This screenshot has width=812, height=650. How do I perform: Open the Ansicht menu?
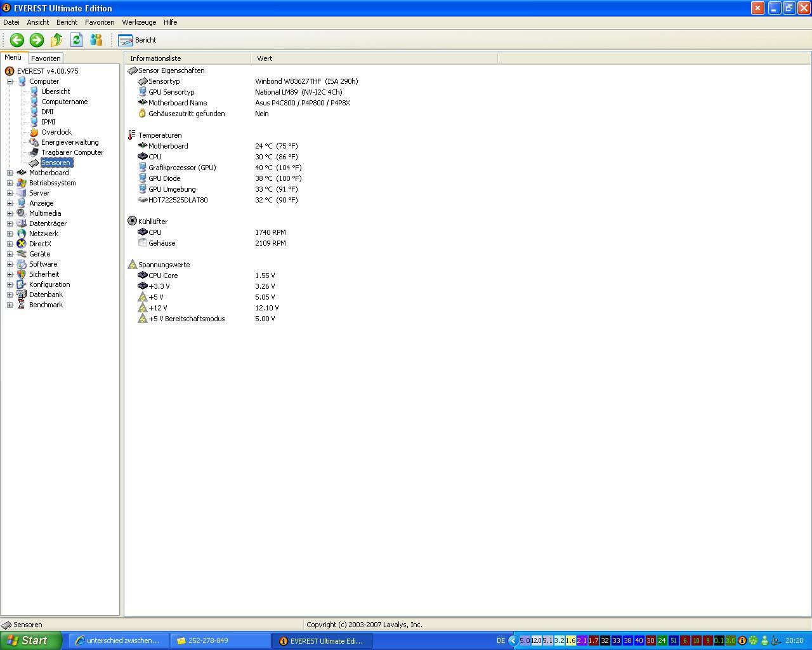38,22
